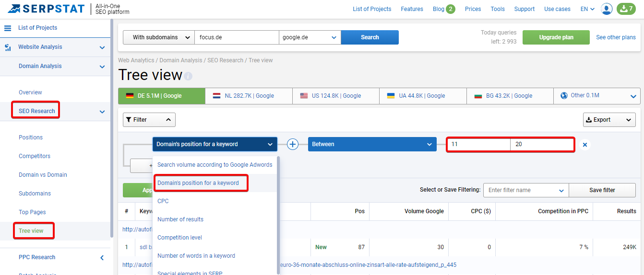
Task: Collapse the Filter panel button
Action: pos(149,120)
